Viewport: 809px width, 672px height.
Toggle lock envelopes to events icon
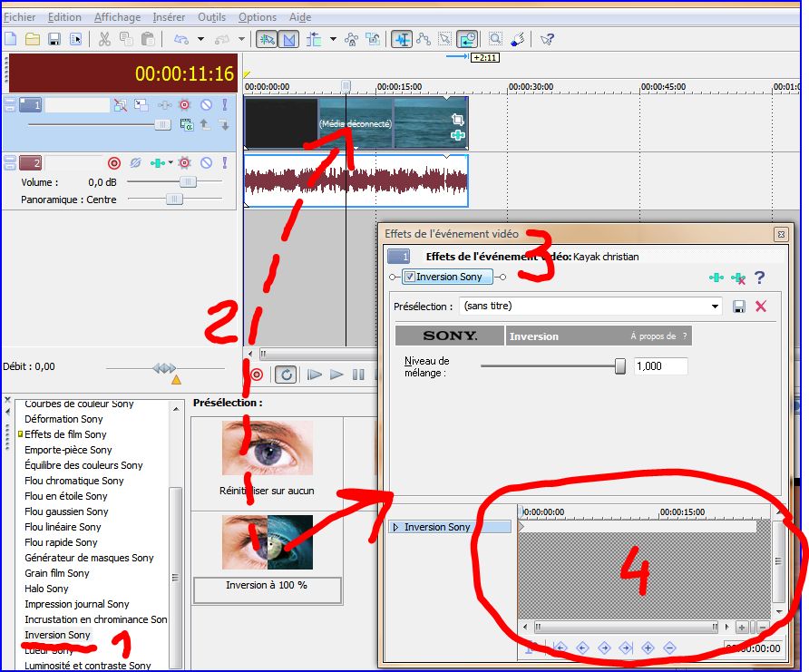pos(351,39)
